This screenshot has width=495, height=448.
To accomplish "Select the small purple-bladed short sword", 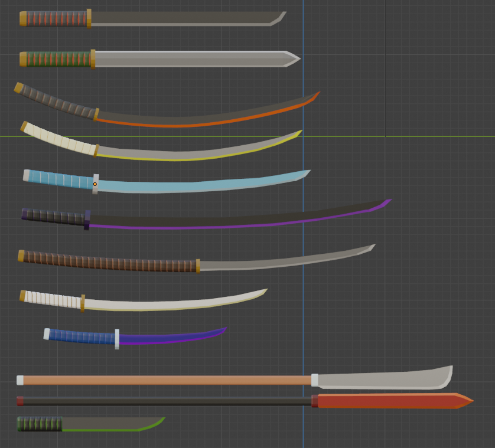I will tap(171, 338).
